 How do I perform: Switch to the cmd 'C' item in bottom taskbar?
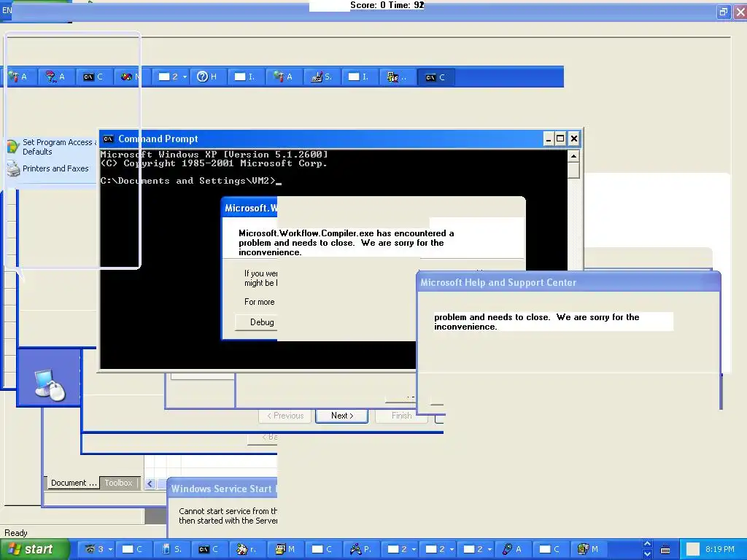click(209, 549)
